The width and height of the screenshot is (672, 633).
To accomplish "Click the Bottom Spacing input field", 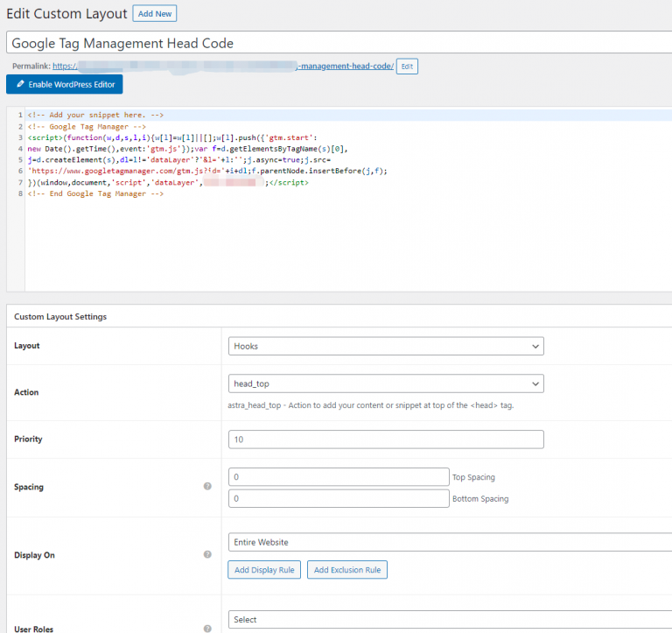I will coord(339,499).
